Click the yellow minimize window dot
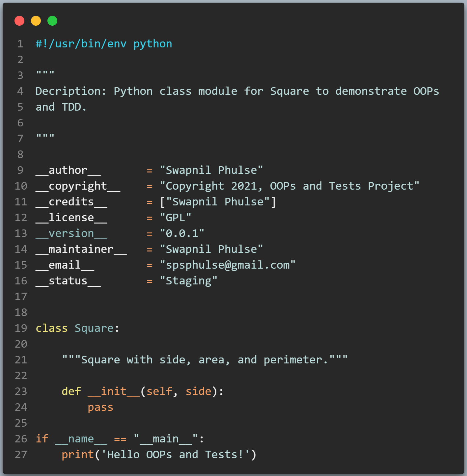 (x=36, y=21)
